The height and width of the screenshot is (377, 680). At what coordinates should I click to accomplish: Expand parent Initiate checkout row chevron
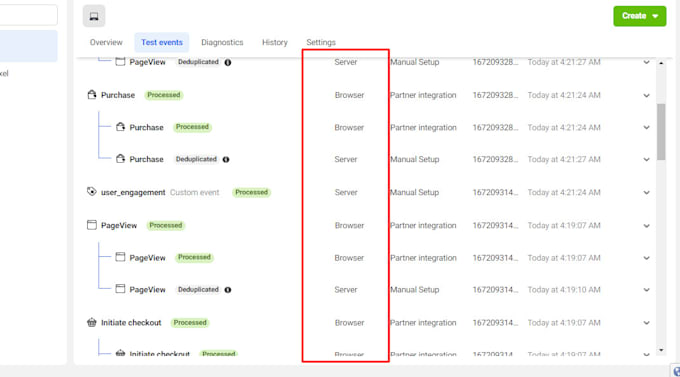[x=646, y=323]
